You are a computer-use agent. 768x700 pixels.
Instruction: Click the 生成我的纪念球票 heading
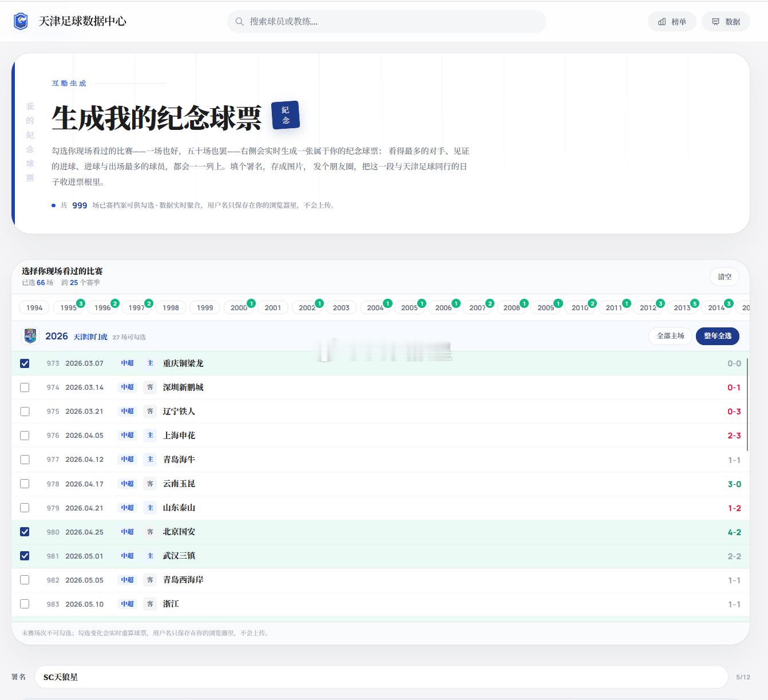pyautogui.click(x=157, y=117)
